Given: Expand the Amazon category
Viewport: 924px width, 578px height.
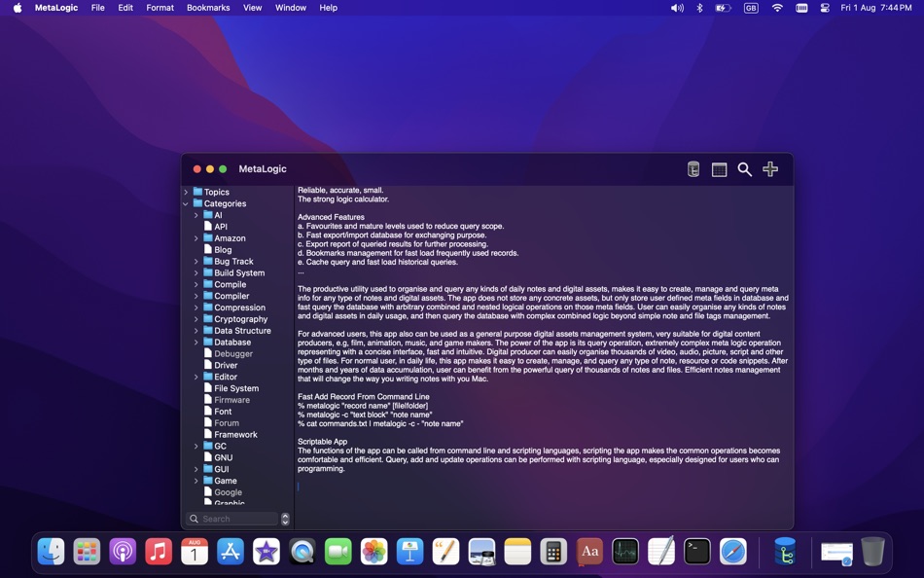Looking at the screenshot, I should (x=196, y=238).
